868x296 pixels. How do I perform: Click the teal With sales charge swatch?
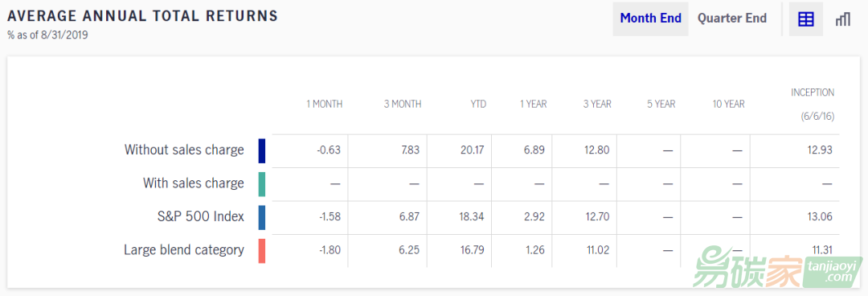click(x=262, y=184)
